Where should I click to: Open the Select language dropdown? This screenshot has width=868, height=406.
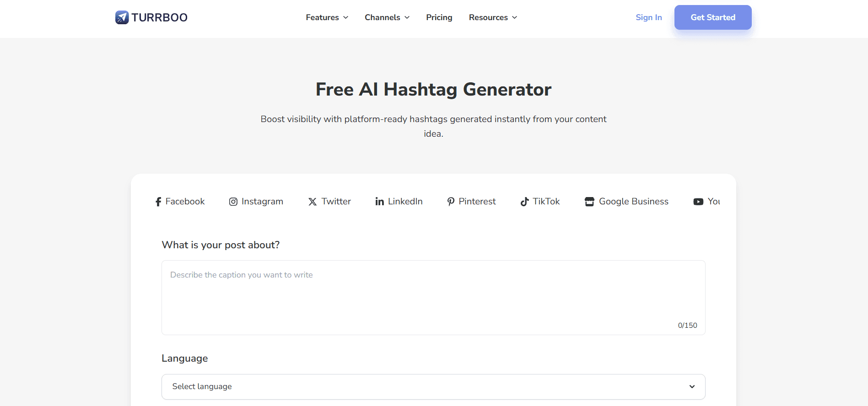[x=433, y=386]
